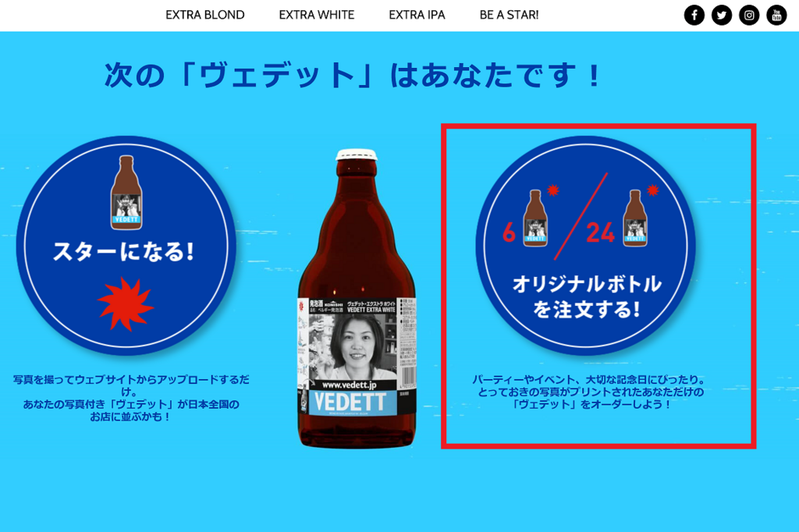Open the Twitter social icon
799x532 pixels.
coord(722,15)
